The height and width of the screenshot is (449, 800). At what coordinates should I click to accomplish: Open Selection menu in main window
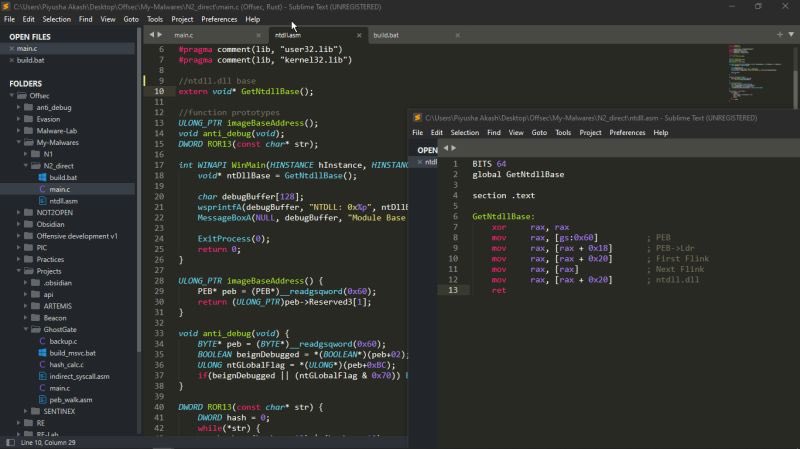pyautogui.click(x=56, y=19)
